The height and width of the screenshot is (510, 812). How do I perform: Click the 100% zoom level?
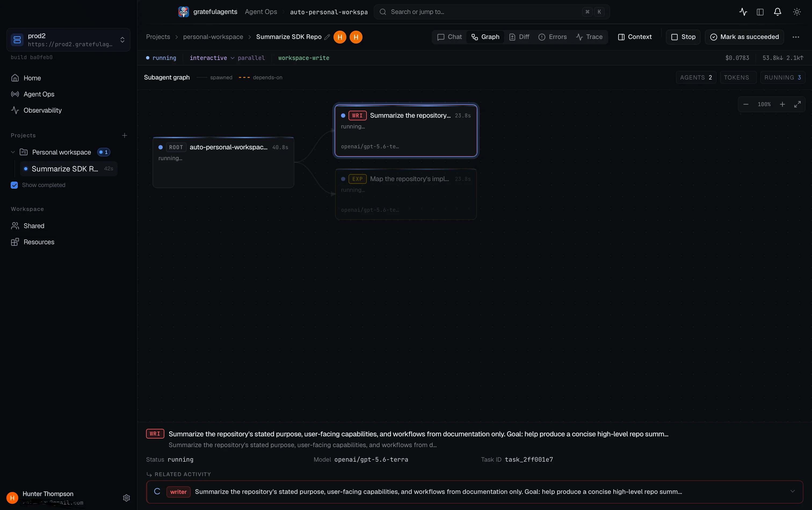(764, 104)
